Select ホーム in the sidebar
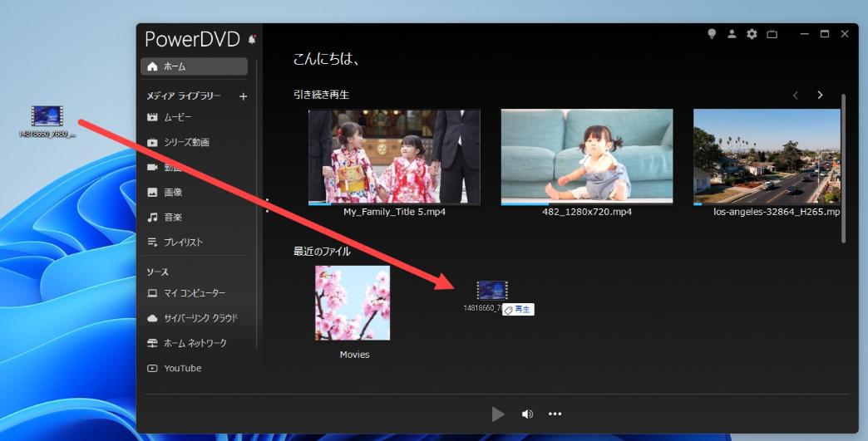 (194, 66)
